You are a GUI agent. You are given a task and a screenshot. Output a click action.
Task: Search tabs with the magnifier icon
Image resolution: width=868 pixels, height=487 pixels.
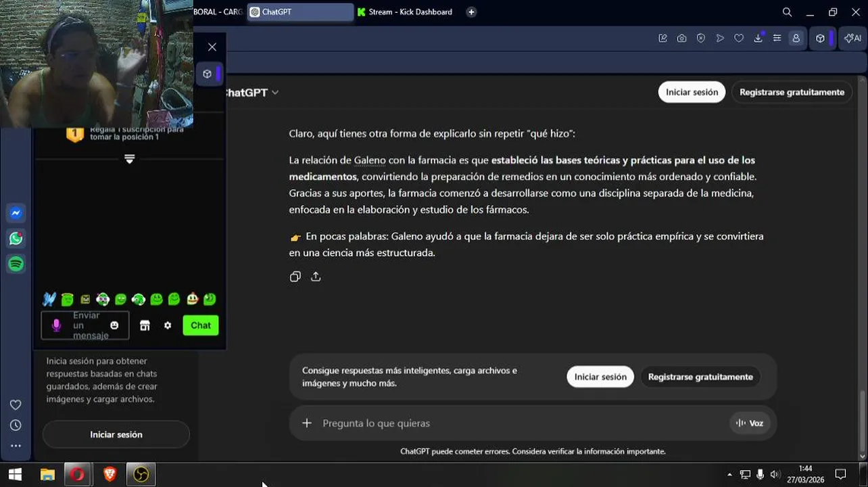[x=787, y=12]
